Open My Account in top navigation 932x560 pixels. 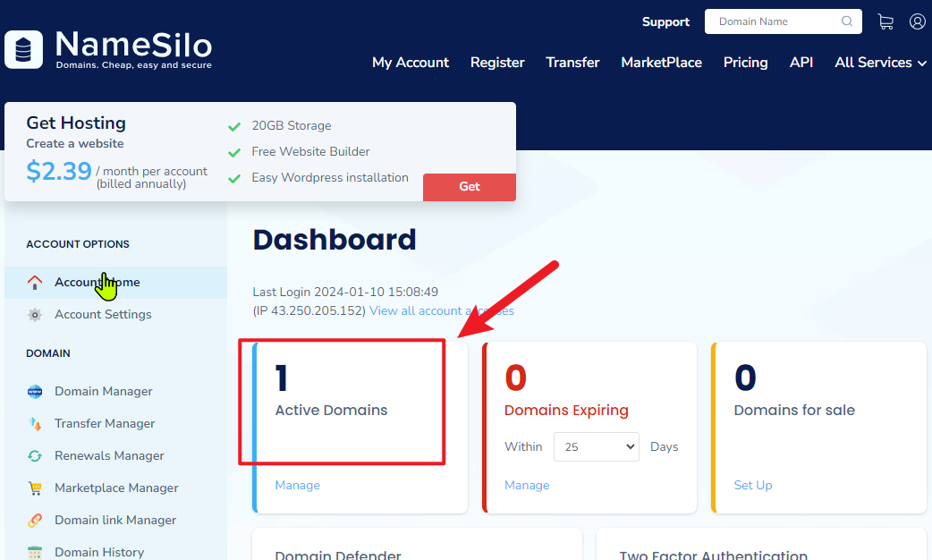(411, 63)
